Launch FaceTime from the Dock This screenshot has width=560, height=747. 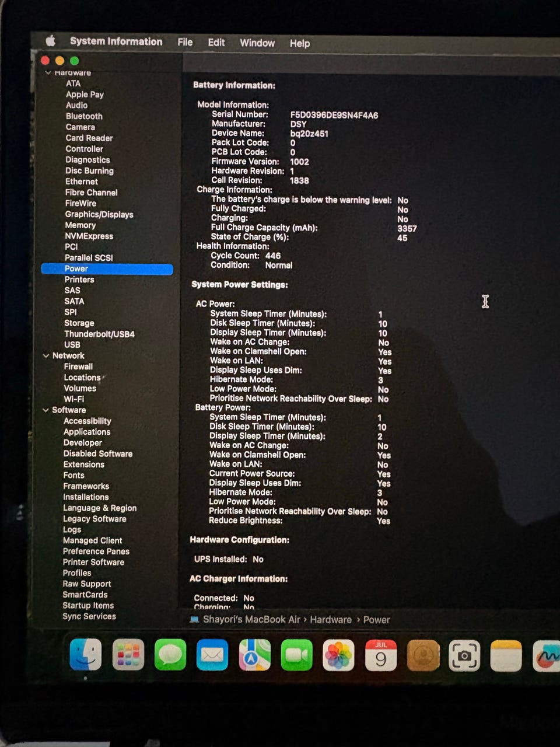click(296, 655)
